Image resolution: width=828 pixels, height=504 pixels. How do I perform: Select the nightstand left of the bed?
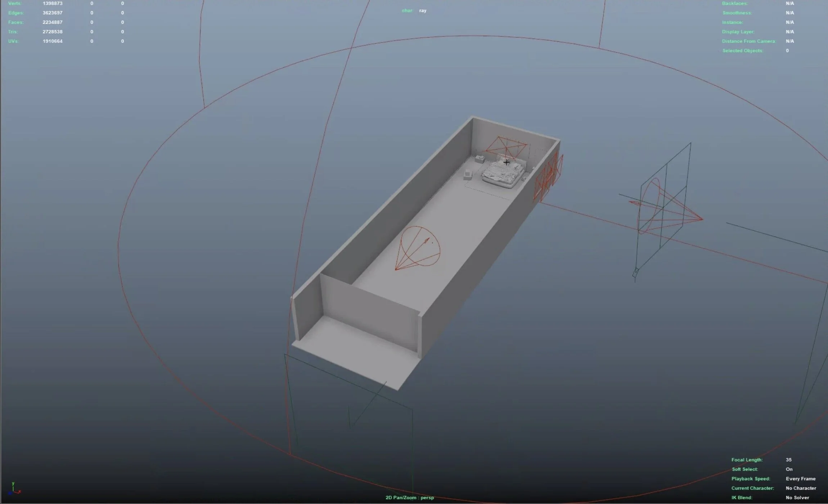tap(480, 159)
